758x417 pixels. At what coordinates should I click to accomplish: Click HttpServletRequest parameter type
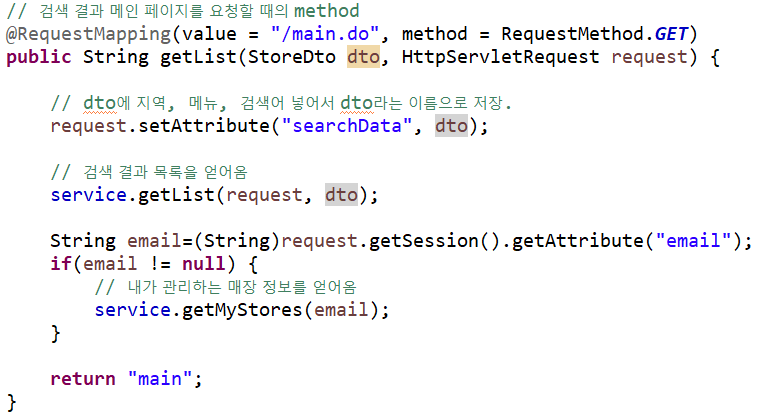(500, 58)
